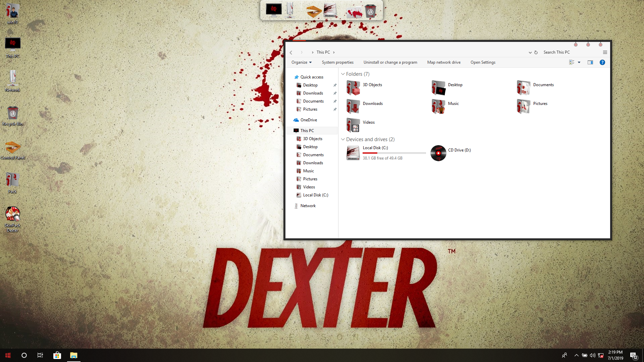
Task: Open Local Disk (C:) drive icon
Action: (x=353, y=153)
